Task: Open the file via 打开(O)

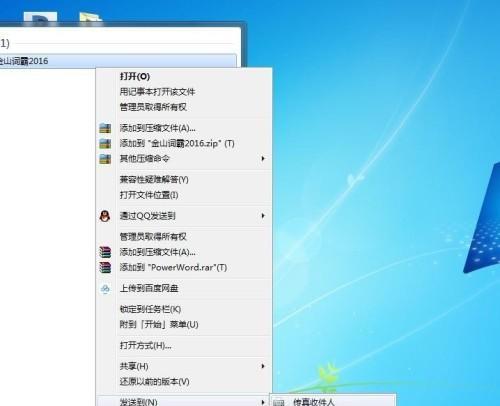Action: click(135, 76)
